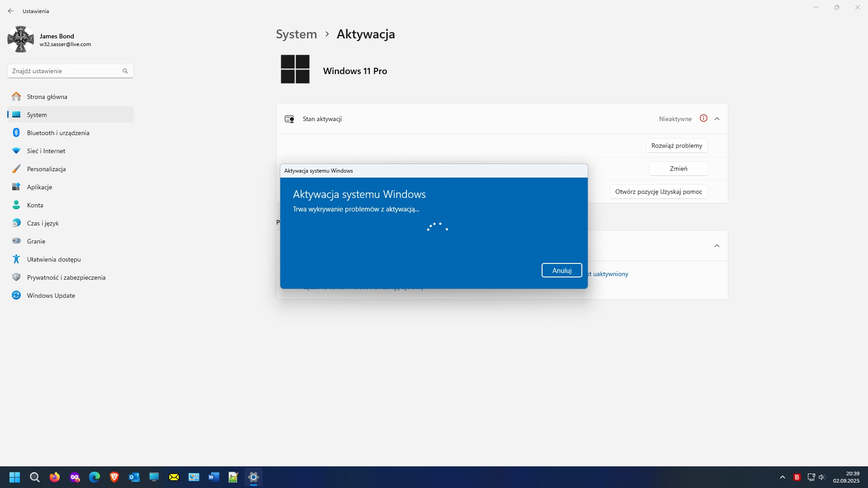The height and width of the screenshot is (488, 868).
Task: Collapse the lower section using its chevron
Action: point(717,246)
